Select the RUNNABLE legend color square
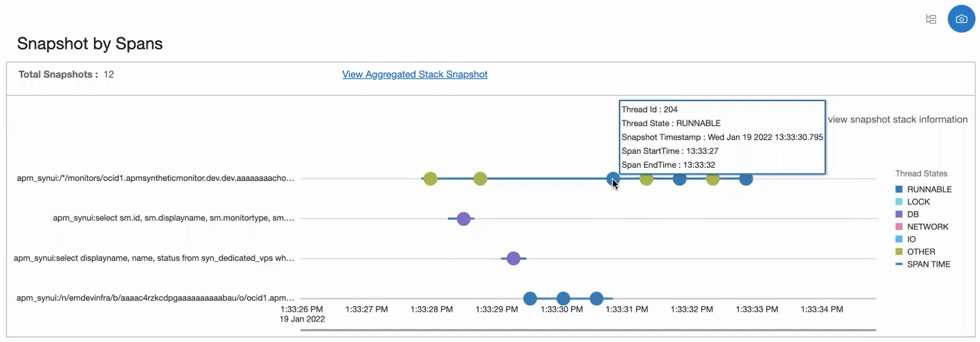 [x=898, y=189]
